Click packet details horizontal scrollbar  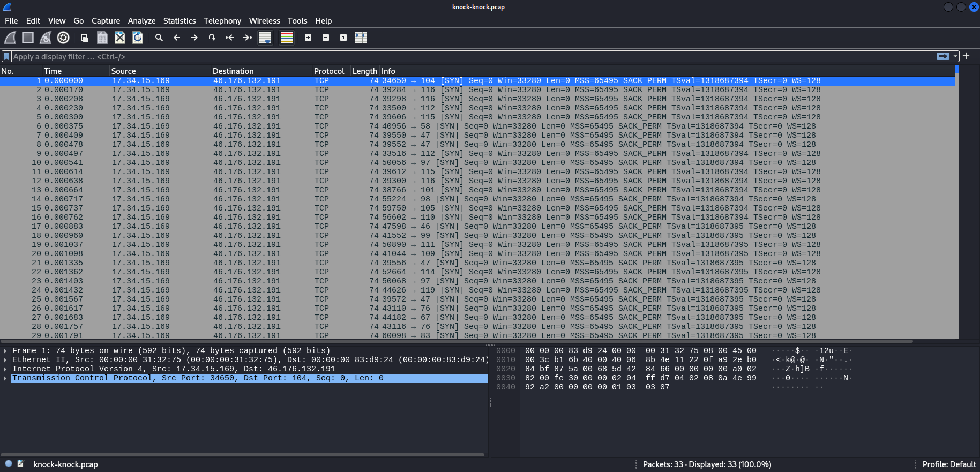click(242, 455)
